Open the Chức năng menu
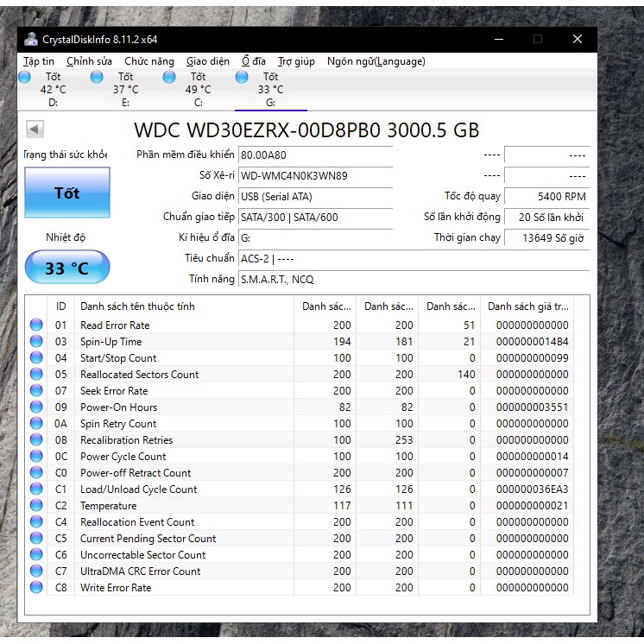 coord(149,61)
